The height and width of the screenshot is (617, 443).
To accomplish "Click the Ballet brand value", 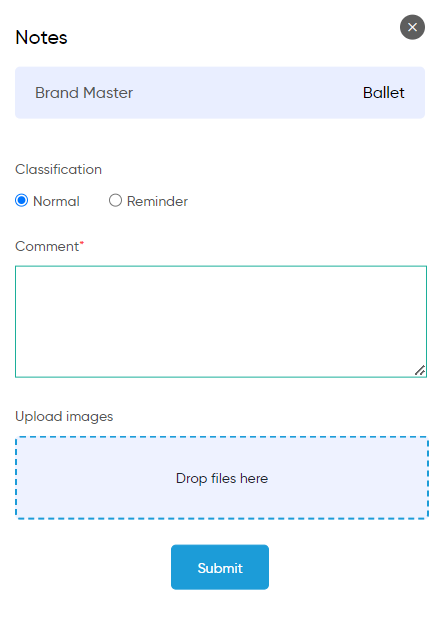I will coord(384,93).
